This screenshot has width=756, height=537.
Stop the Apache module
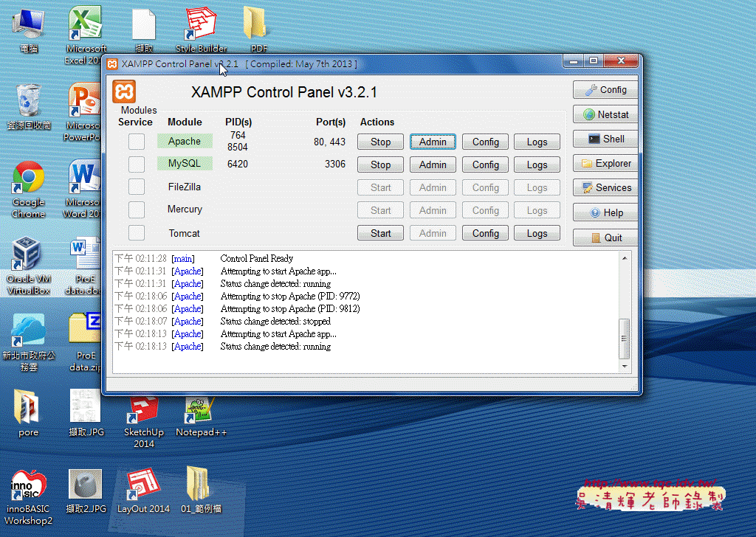click(x=380, y=142)
